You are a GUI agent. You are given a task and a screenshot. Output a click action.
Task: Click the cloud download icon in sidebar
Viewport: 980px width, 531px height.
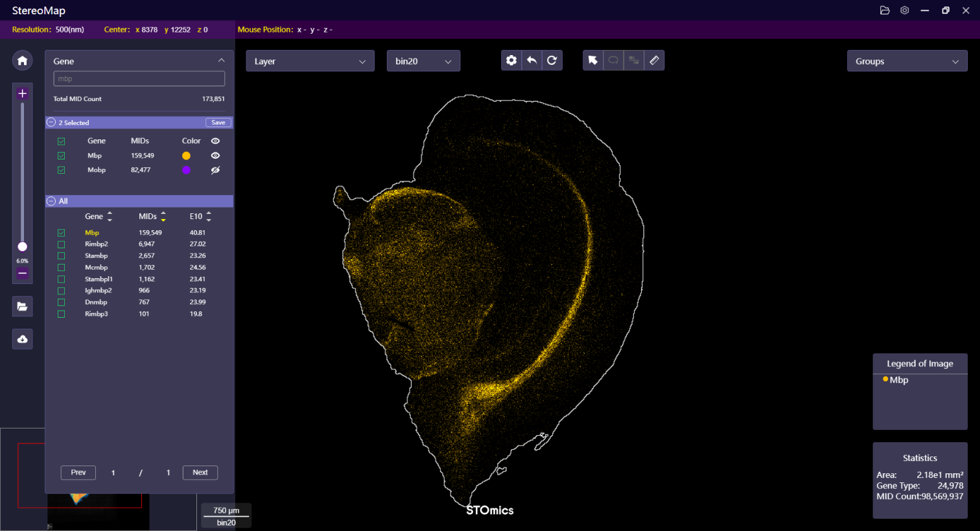[23, 339]
